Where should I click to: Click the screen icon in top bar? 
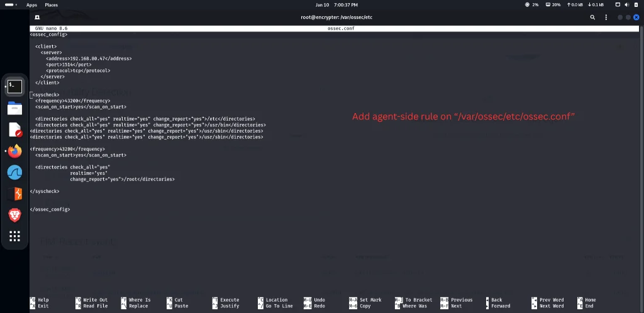(x=618, y=5)
